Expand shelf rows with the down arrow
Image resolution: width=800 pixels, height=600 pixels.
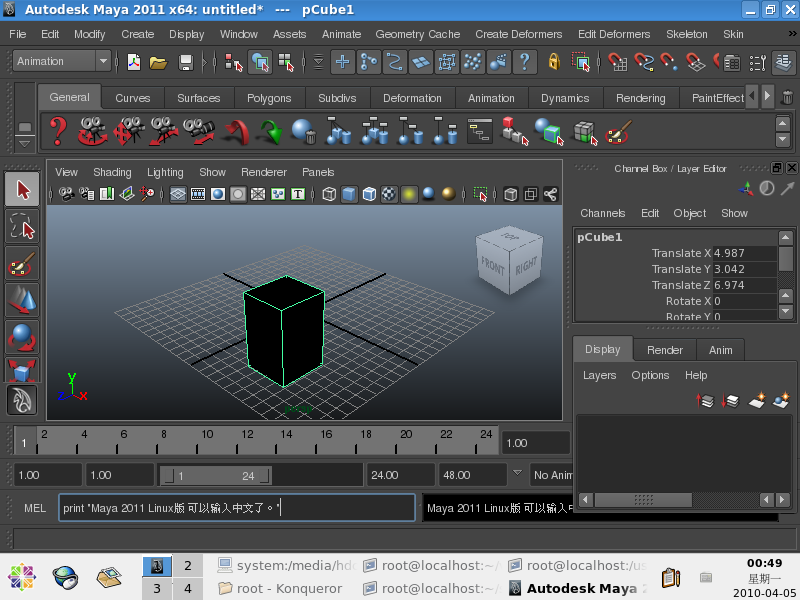783,139
